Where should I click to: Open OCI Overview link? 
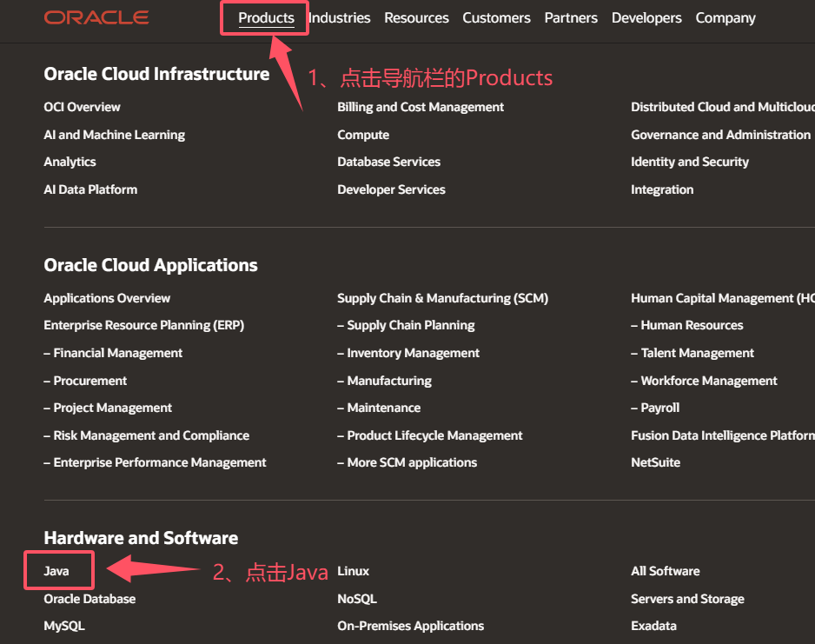click(x=83, y=107)
